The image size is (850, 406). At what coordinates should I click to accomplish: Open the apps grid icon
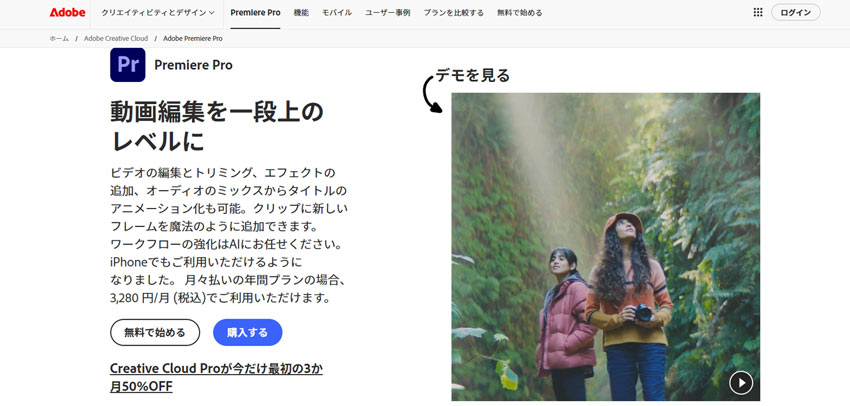[x=758, y=12]
